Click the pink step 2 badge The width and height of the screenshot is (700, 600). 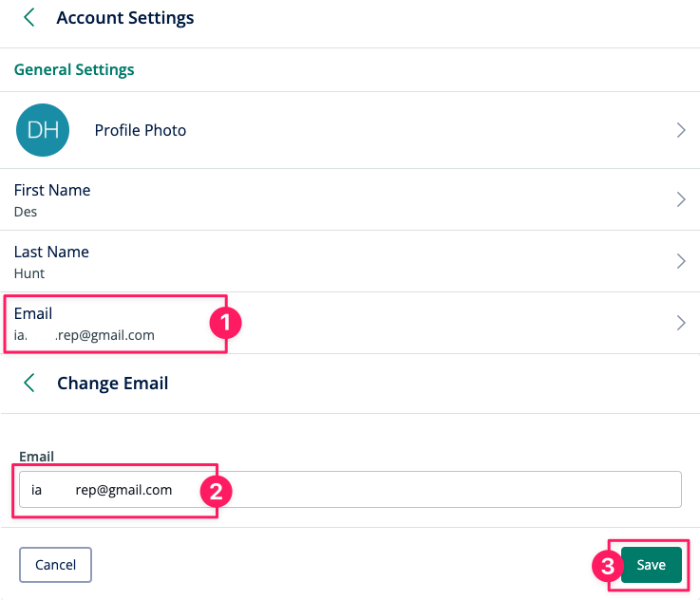click(216, 491)
